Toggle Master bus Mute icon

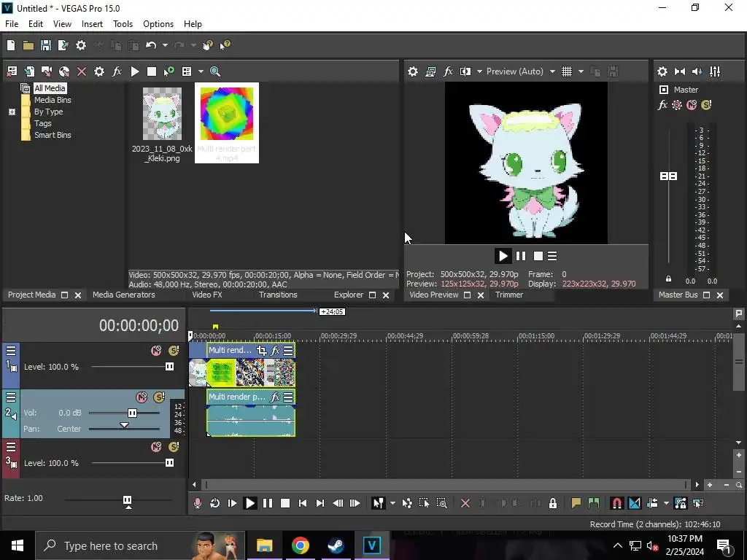pos(692,105)
